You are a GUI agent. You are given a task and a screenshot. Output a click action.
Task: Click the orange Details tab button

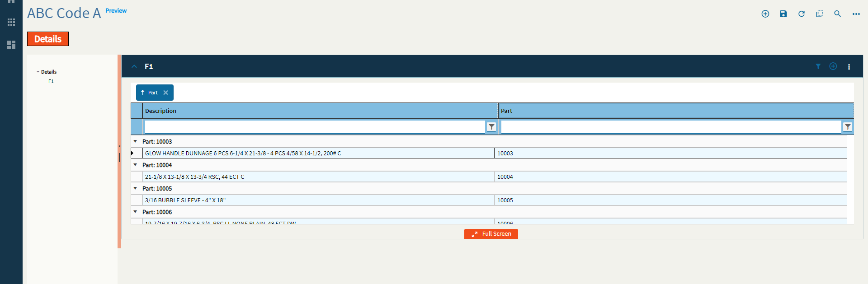point(48,39)
